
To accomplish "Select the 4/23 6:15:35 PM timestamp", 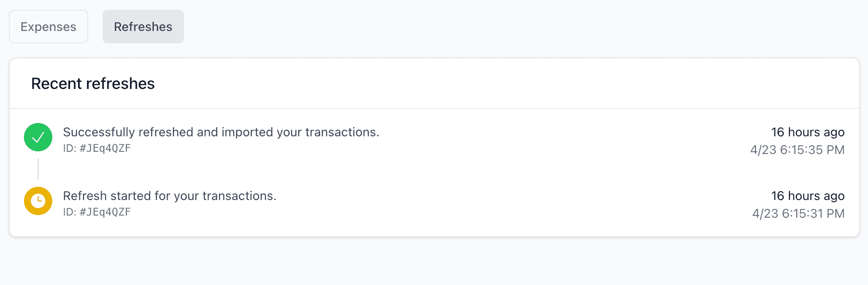I will (798, 150).
